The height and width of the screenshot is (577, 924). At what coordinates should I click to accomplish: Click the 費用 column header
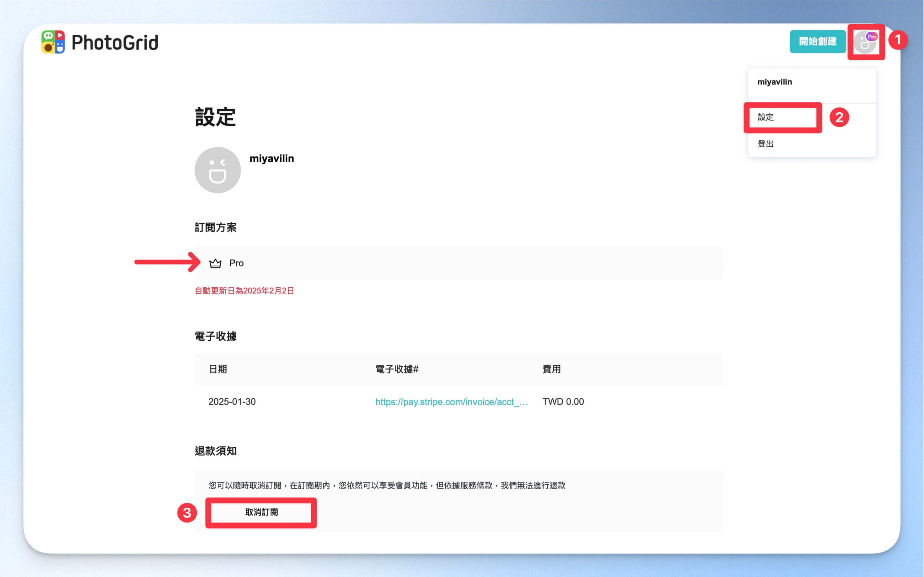[x=552, y=369]
